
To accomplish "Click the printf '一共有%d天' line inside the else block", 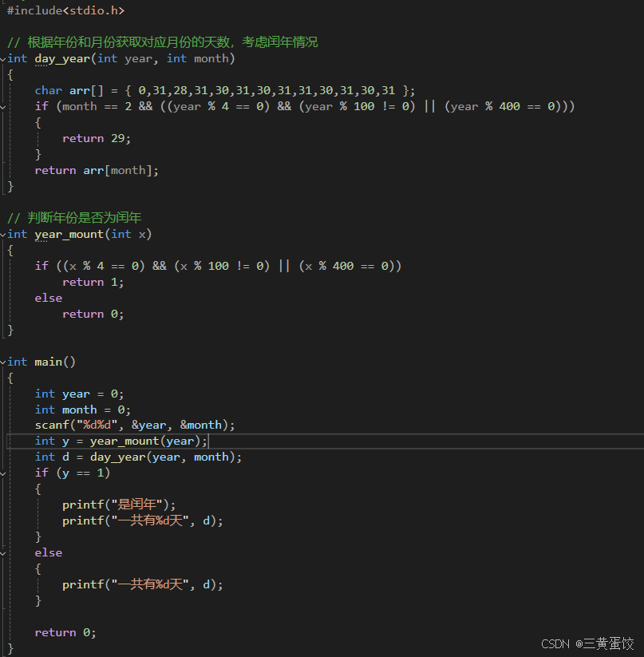I will (x=143, y=584).
